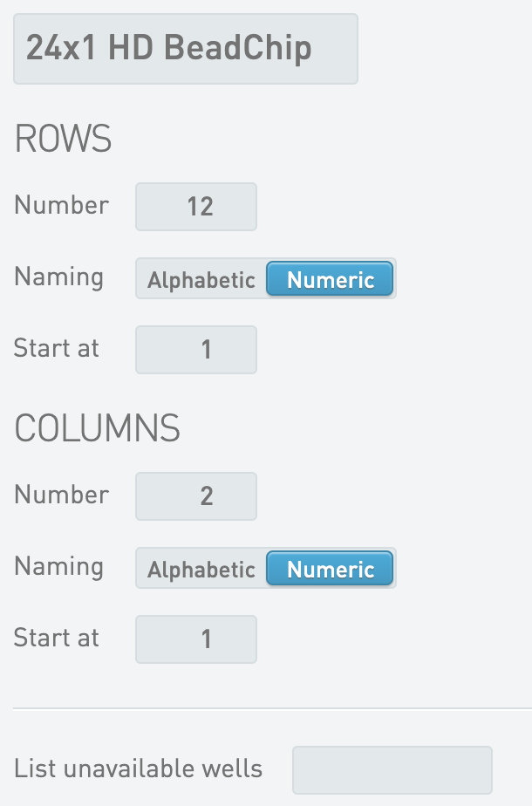Click the Rows "Start at" input field
Viewport: 532px width, 806px height.
(196, 350)
